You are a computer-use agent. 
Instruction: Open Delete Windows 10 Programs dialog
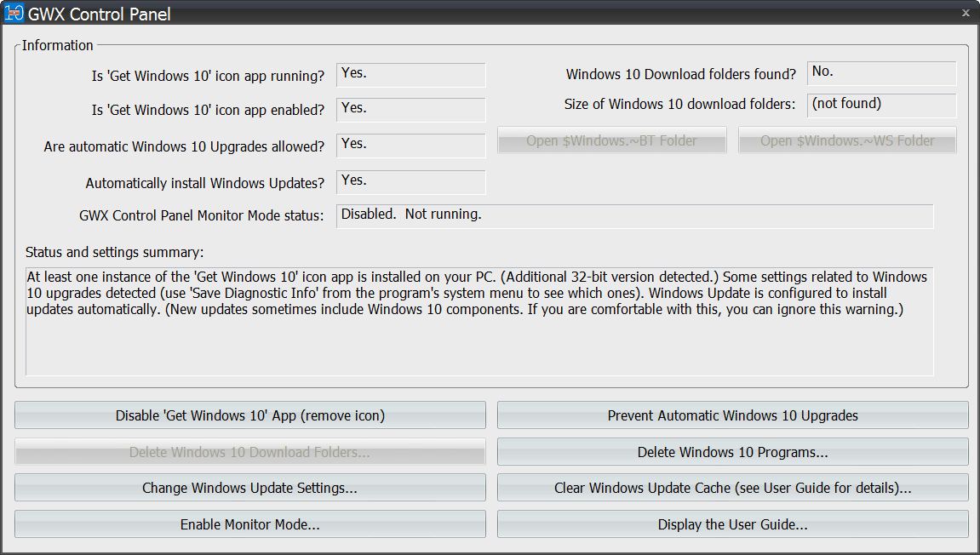732,452
